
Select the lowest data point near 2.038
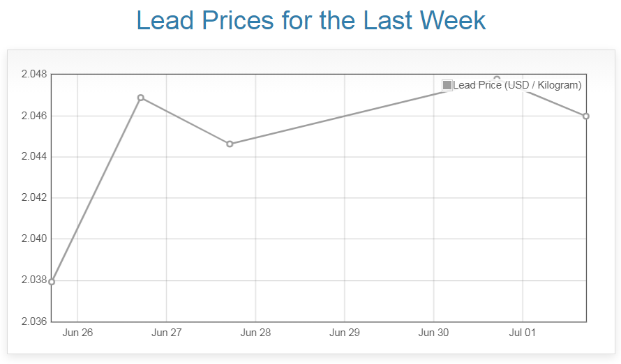[x=52, y=282]
